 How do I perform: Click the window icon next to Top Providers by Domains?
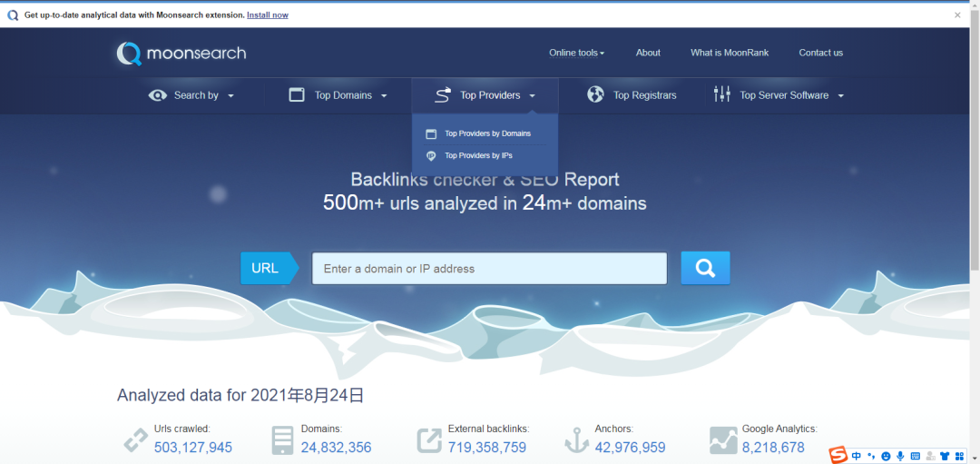tap(431, 133)
